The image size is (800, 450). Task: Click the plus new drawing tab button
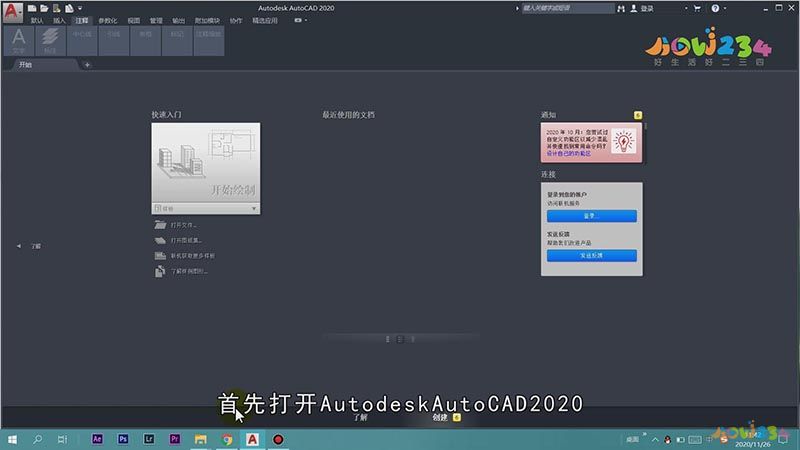(87, 65)
